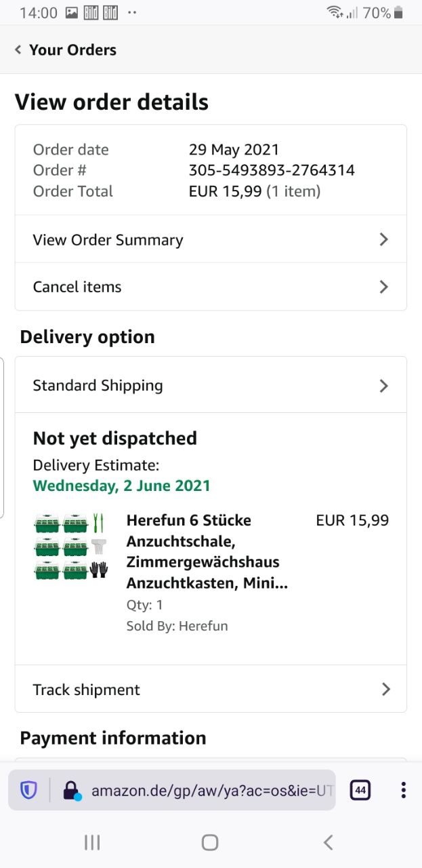Open the Herefun Anzuchtschale product title
The width and height of the screenshot is (422, 868).
(x=207, y=552)
